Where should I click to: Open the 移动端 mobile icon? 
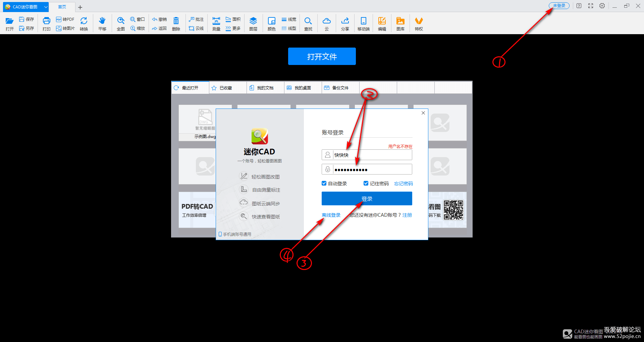pos(364,24)
